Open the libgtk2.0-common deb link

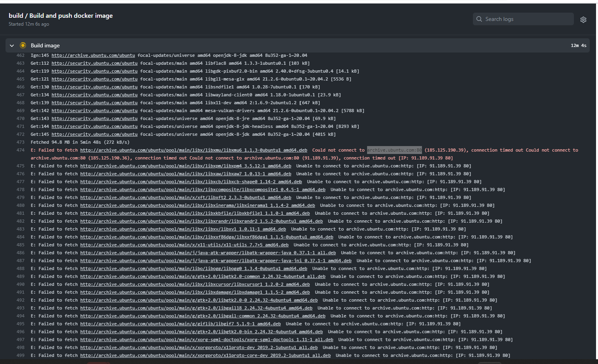coord(203,276)
